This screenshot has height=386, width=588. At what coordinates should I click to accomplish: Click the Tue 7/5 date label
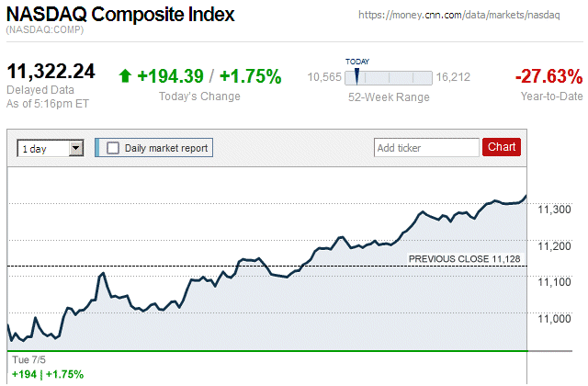coord(27,359)
